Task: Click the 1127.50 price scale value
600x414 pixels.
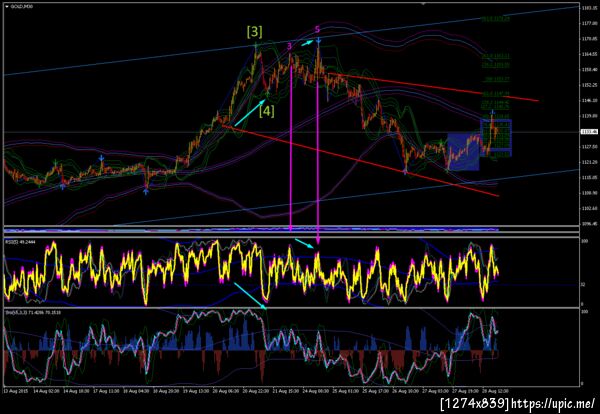Action: [x=588, y=147]
